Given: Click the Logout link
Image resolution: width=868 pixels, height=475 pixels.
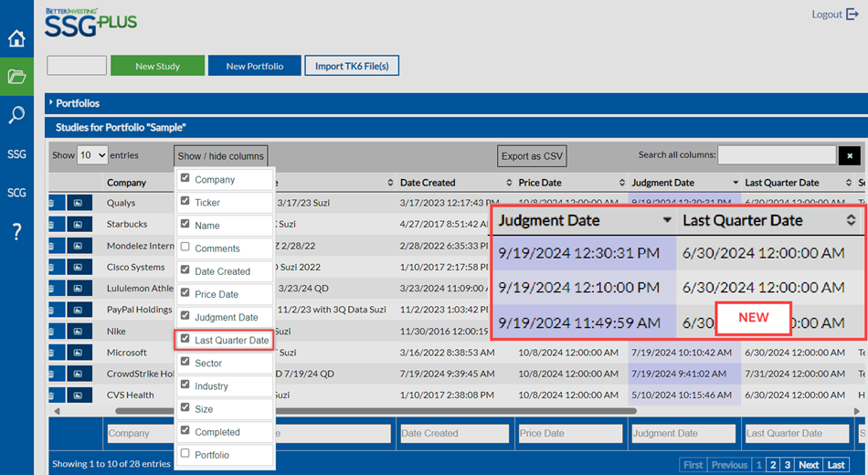Looking at the screenshot, I should point(827,15).
